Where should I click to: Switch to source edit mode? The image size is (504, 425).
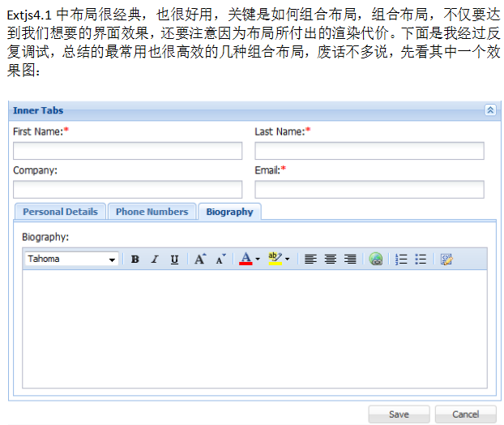(446, 260)
